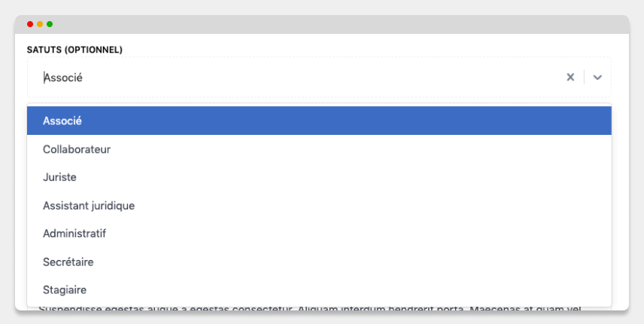Choose the highlighted Associé option

[319, 121]
